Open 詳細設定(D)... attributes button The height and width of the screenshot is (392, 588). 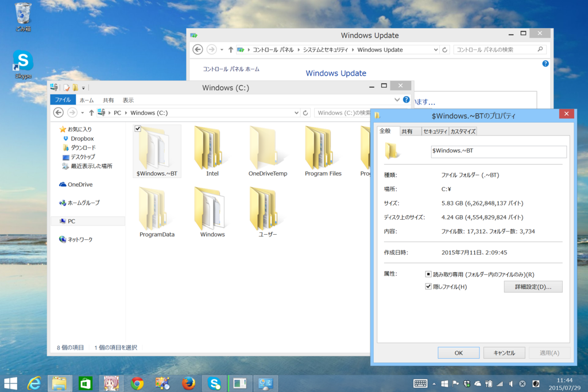533,287
